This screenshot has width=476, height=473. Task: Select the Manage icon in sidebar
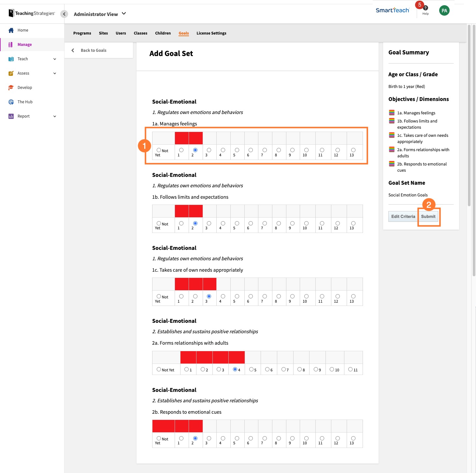point(10,44)
